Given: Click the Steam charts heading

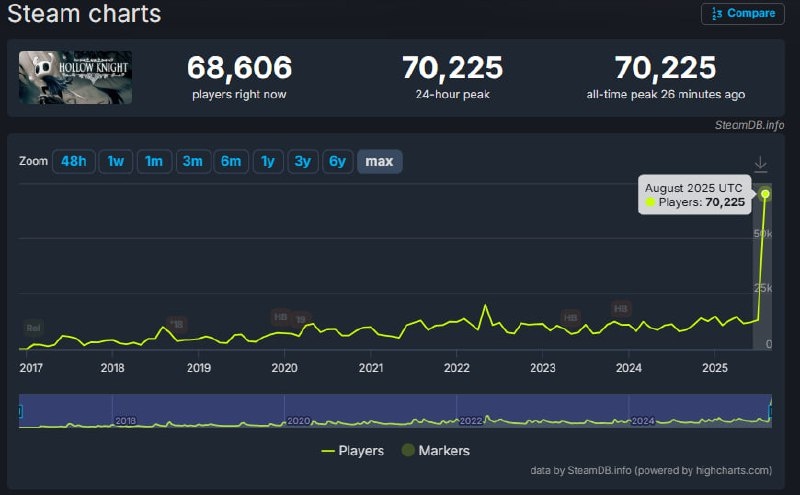Looking at the screenshot, I should 84,13.
